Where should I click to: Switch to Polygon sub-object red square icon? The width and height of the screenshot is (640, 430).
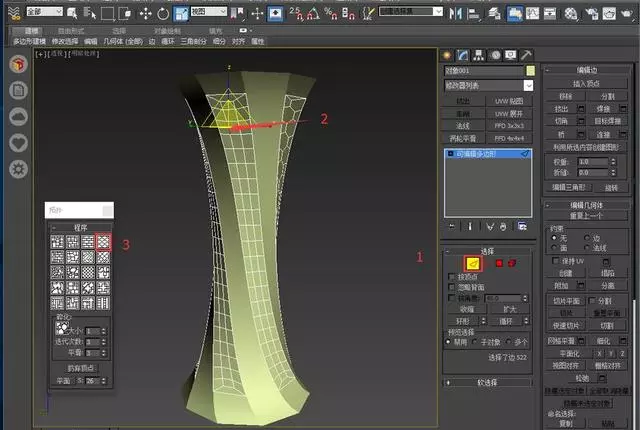point(499,263)
